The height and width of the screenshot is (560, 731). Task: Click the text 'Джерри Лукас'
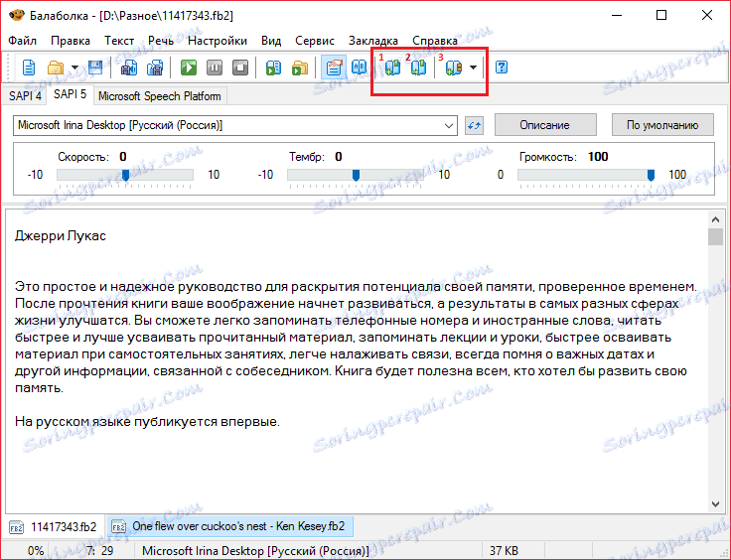click(61, 235)
